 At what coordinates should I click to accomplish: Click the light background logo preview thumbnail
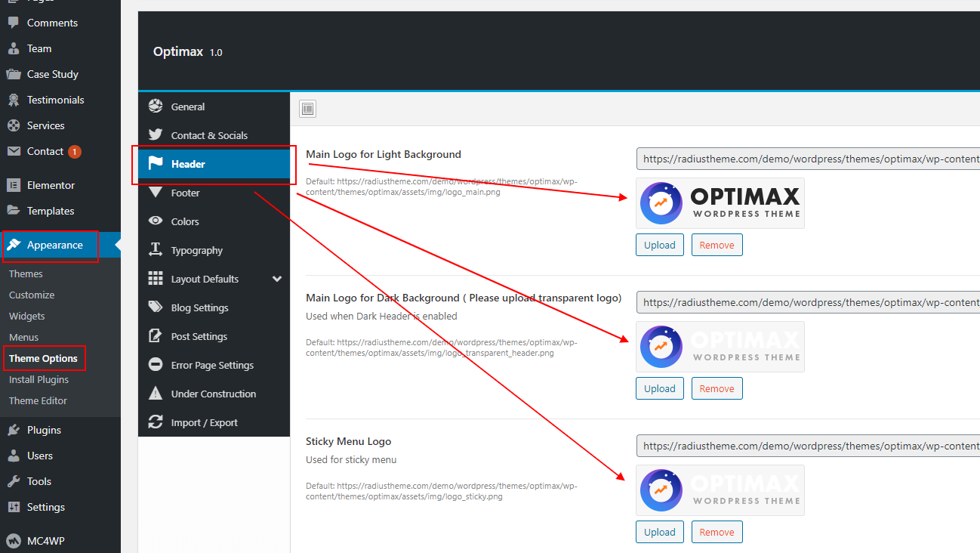[x=720, y=203]
